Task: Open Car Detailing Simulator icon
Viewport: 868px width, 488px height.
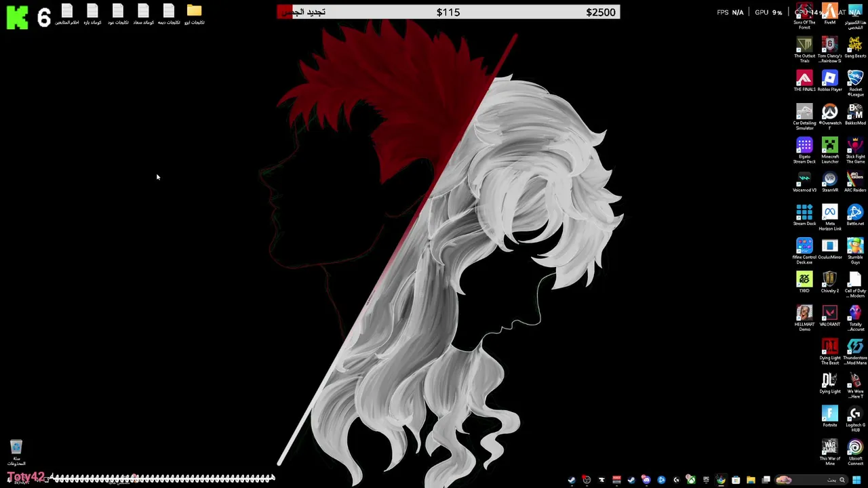Action: (804, 117)
